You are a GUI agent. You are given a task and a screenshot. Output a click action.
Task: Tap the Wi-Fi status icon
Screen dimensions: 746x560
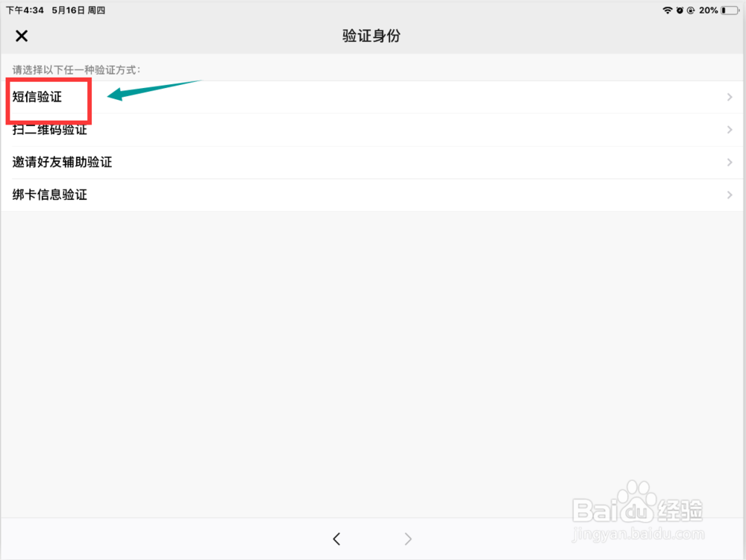coord(668,10)
